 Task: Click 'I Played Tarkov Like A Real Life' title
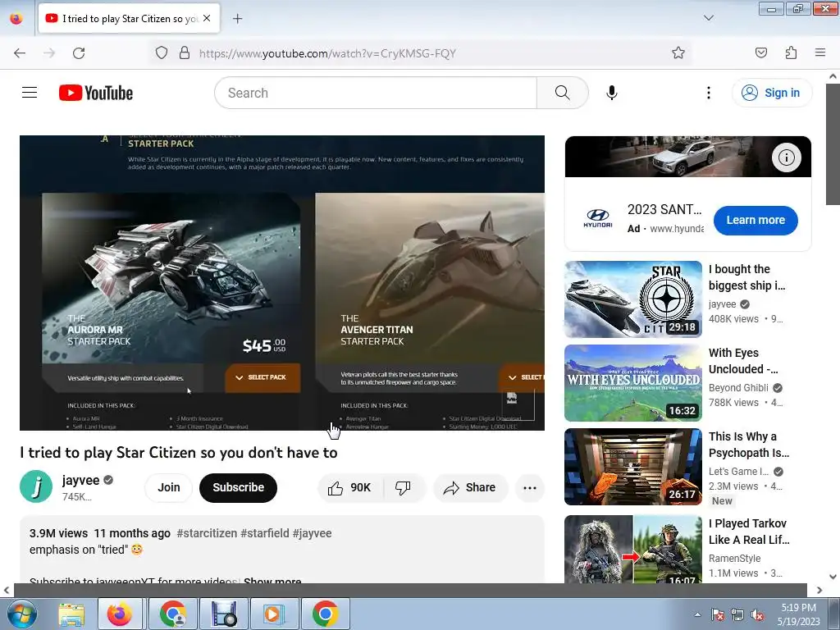tap(749, 532)
